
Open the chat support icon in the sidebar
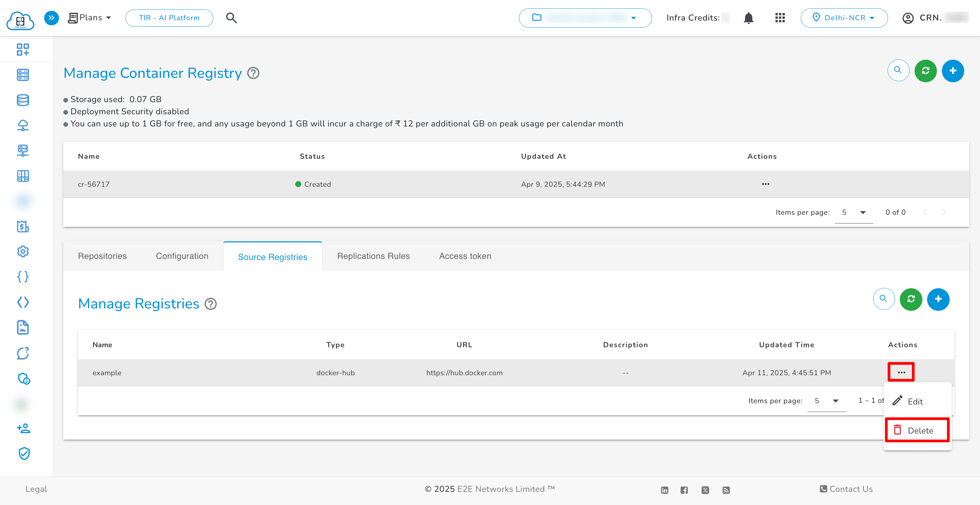coord(23,353)
